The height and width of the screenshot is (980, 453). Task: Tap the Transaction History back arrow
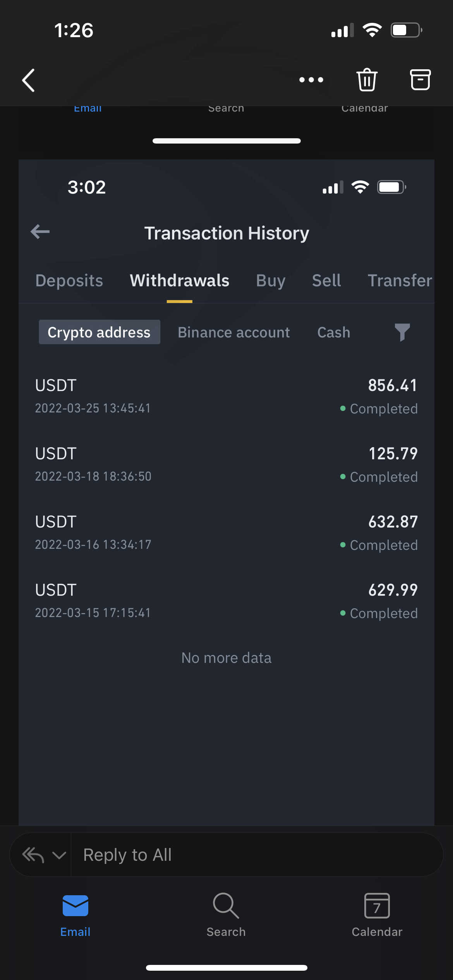(x=40, y=232)
